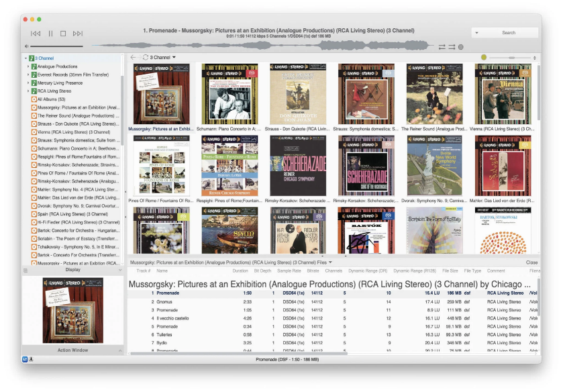The width and height of the screenshot is (561, 392).
Task: Select Strauss - Don Quixote sidebar item
Action: tap(75, 124)
